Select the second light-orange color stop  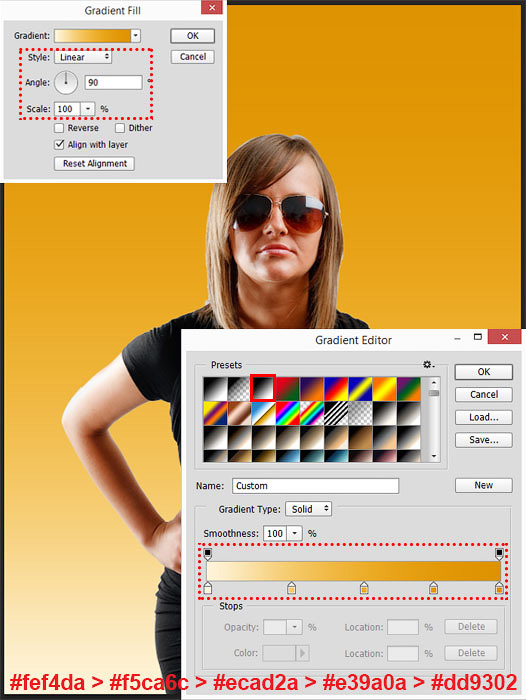(x=291, y=588)
